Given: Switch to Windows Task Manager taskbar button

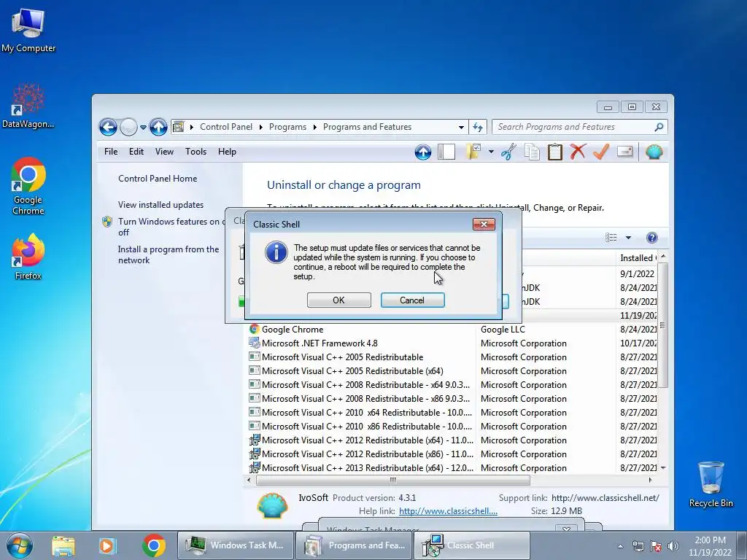Looking at the screenshot, I should point(236,545).
